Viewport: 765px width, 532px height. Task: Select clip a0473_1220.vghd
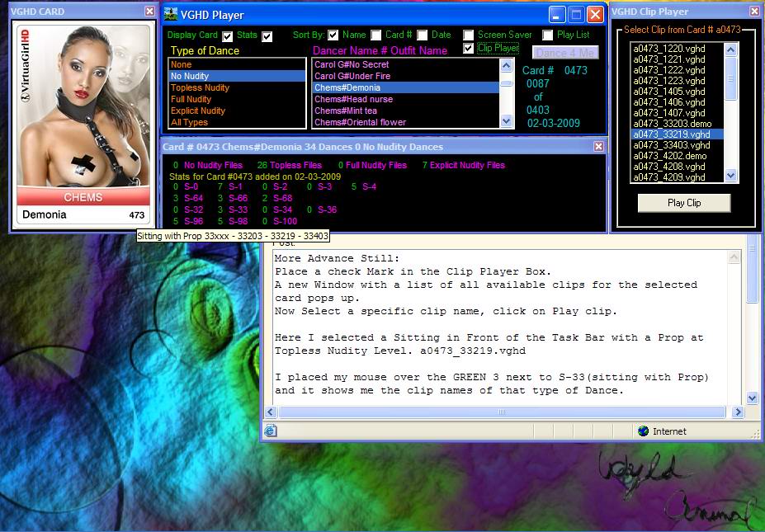[x=678, y=49]
